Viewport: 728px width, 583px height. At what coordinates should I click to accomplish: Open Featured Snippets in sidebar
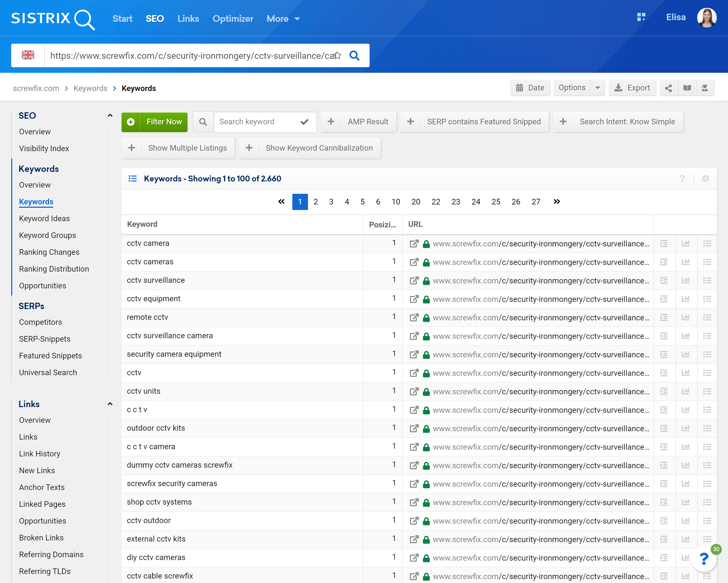(50, 356)
